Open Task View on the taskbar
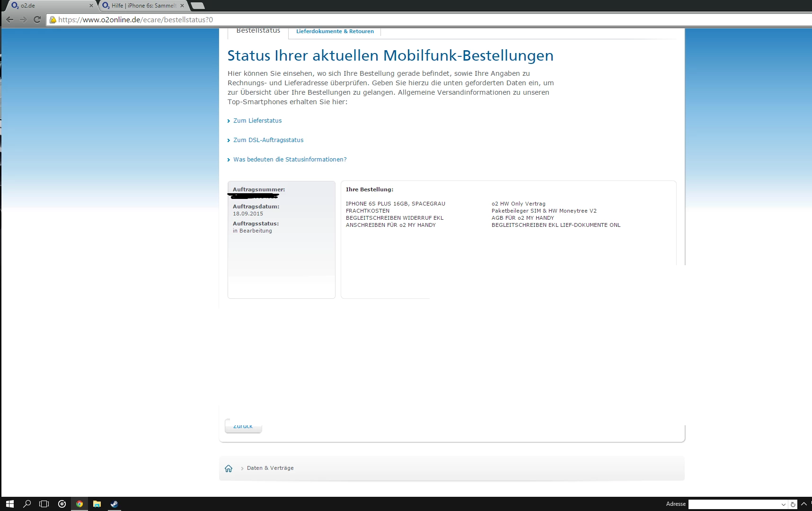Image resolution: width=812 pixels, height=511 pixels. 44,504
